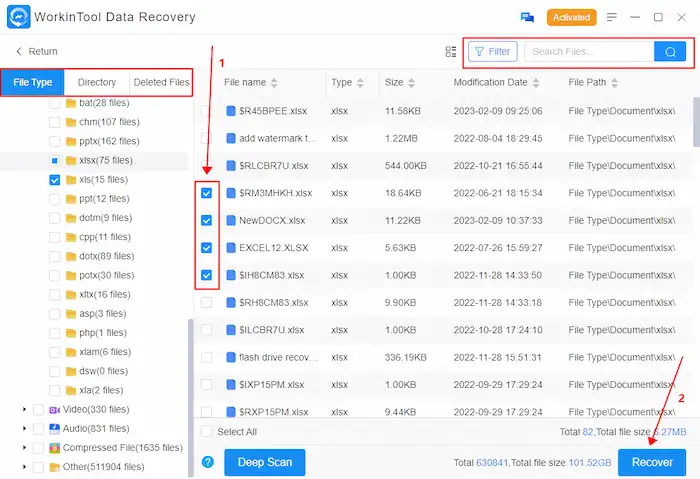Click the folder icon of dotx(89 files)
This screenshot has width=700, height=479.
[71, 257]
